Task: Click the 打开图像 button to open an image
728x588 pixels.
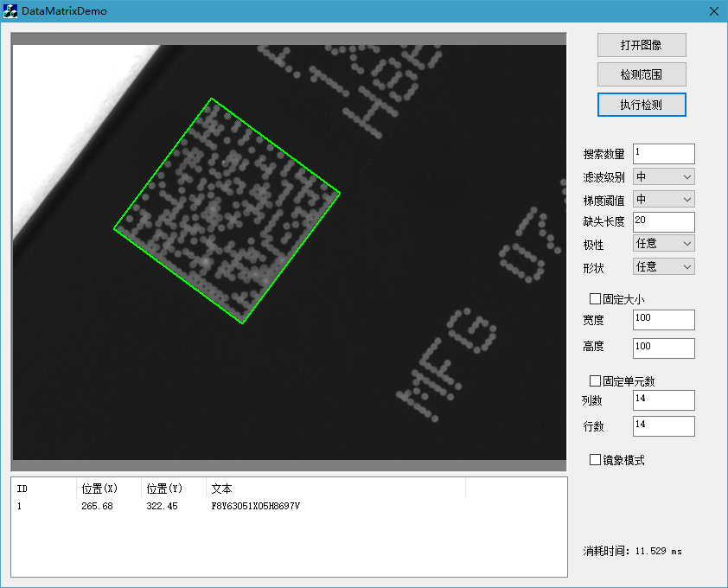Action: [641, 44]
